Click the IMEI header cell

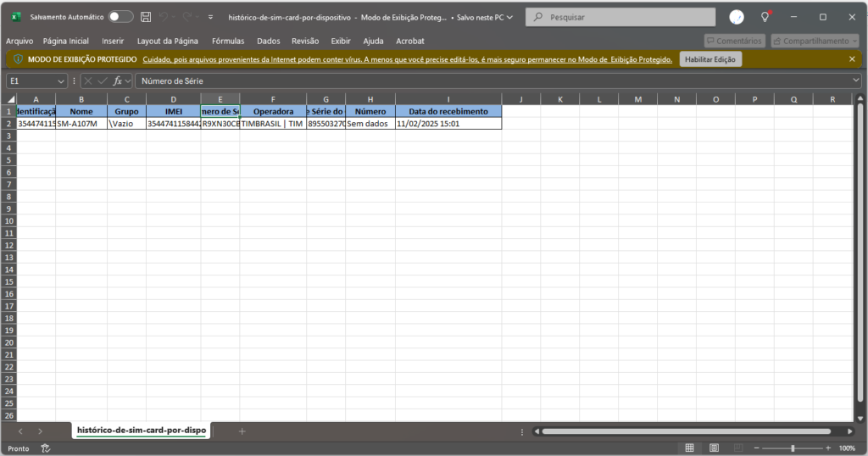(173, 111)
